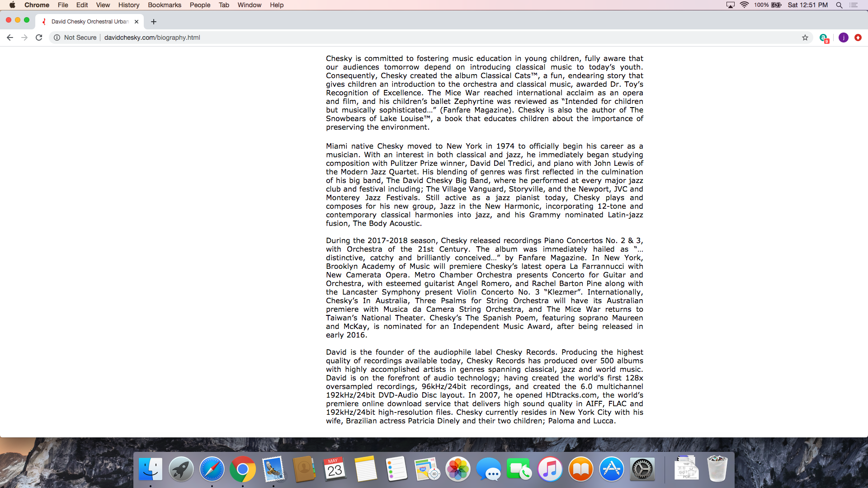The image size is (868, 488).
Task: Open App Store icon in Dock
Action: click(x=612, y=469)
